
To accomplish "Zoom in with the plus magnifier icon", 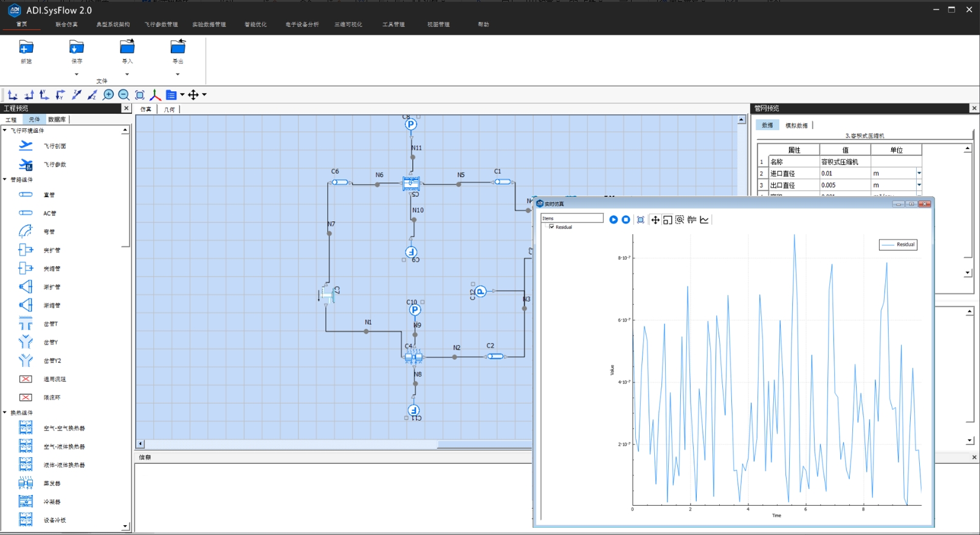I will [108, 95].
